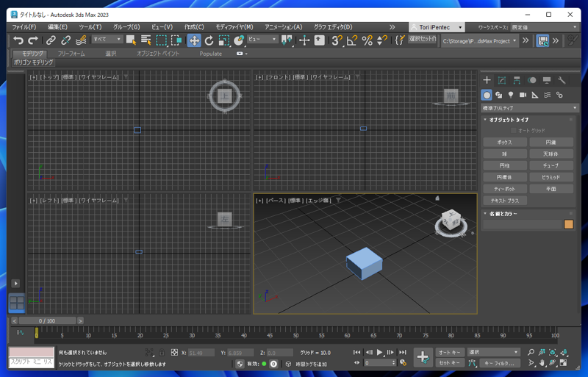Select the Shapes category icon
The height and width of the screenshot is (377, 588).
point(499,95)
